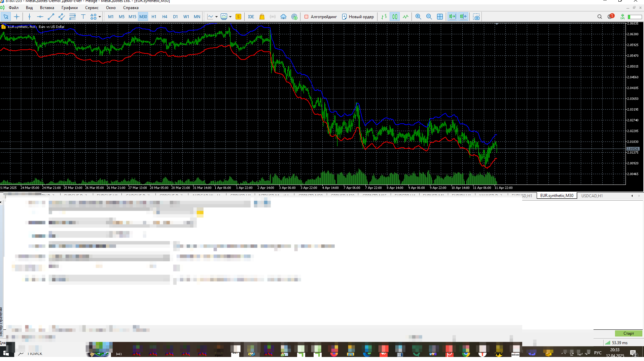Image resolution: width=644 pixels, height=361 pixels.
Task: Expand the indicators dropdown arrow
Action: click(216, 16)
